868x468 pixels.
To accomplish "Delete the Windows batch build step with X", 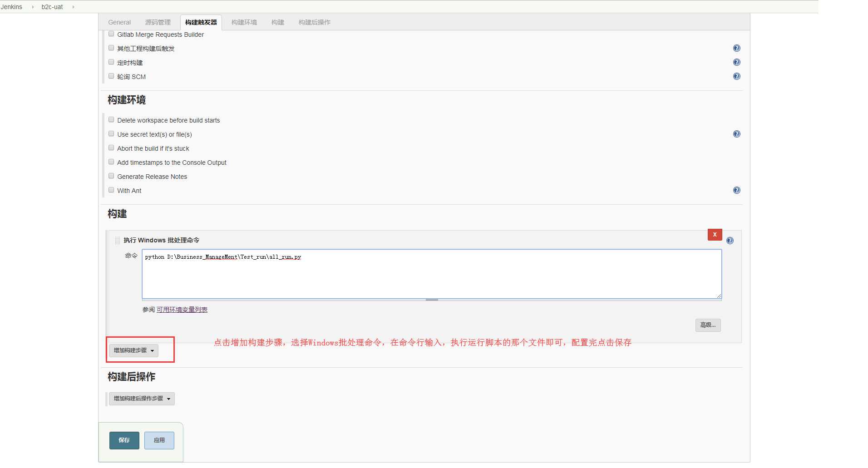I will (715, 235).
